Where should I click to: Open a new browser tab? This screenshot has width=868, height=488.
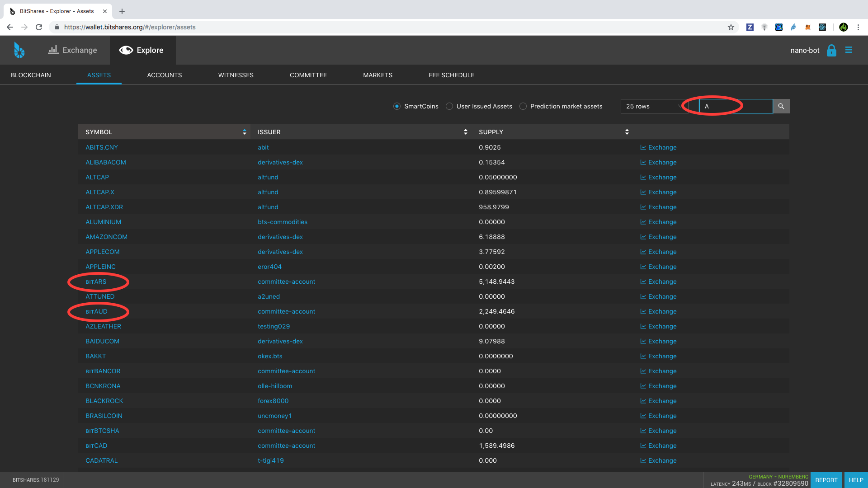click(122, 11)
